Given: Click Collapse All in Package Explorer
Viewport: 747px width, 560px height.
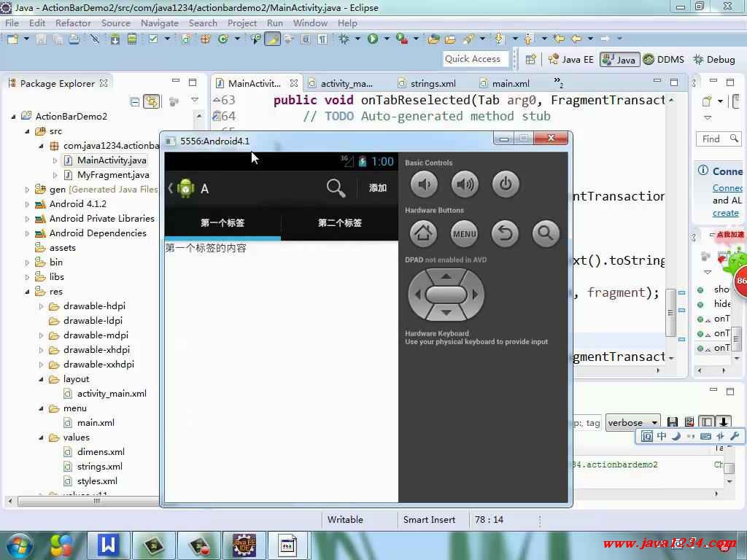Looking at the screenshot, I should click(x=134, y=101).
